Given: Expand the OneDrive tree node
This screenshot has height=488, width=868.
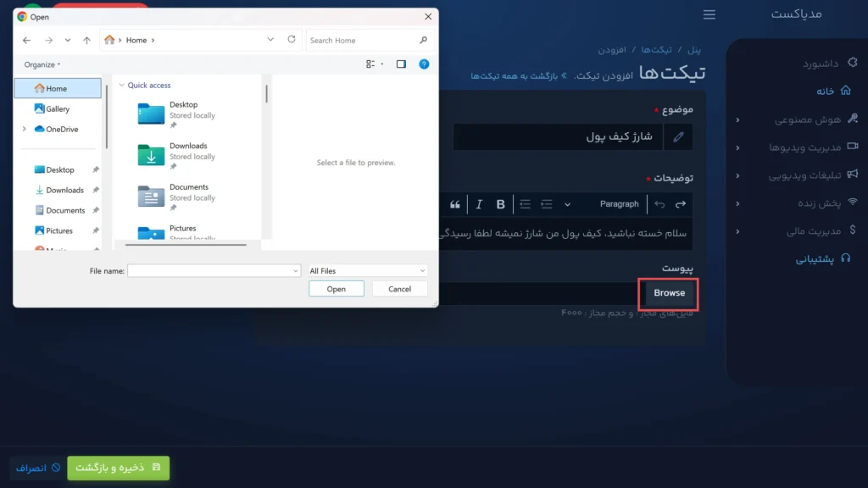Looking at the screenshot, I should point(24,130).
